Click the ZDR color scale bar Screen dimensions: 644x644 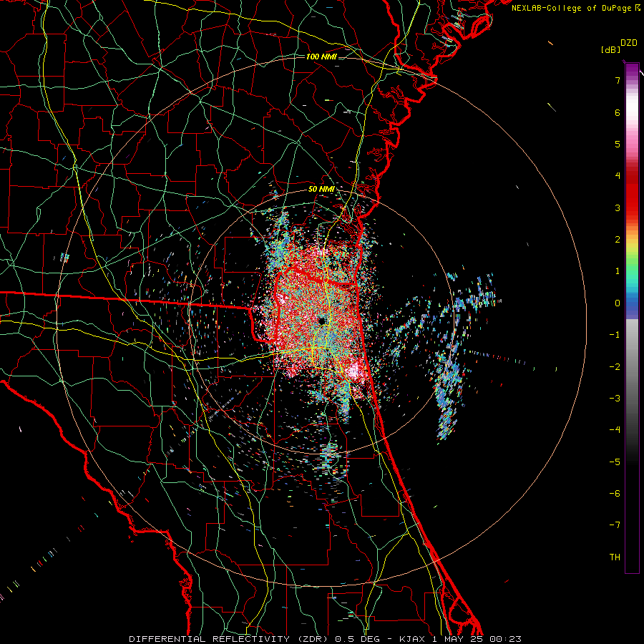[632, 318]
